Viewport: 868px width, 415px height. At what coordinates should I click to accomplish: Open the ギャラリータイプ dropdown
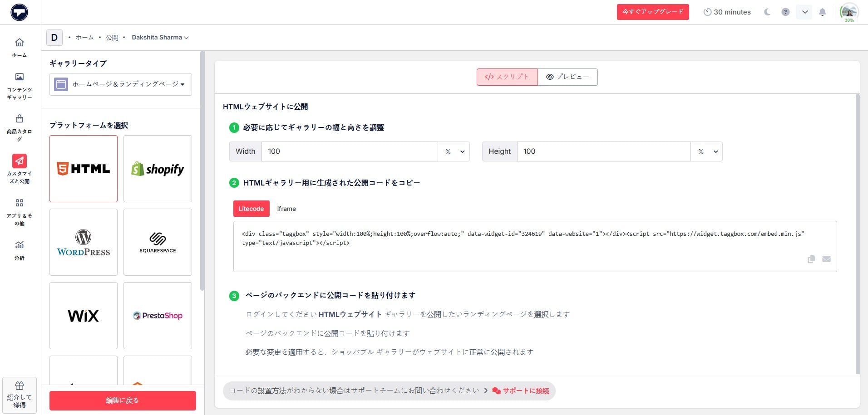tap(121, 84)
